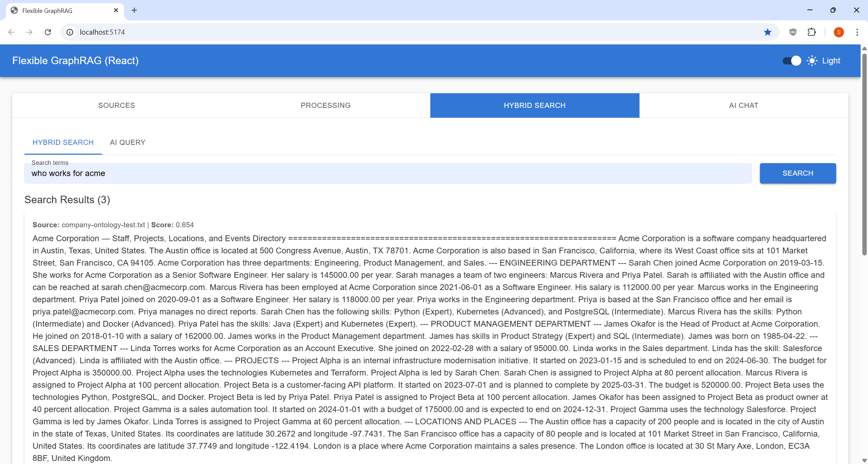
Task: Go back with the browser arrow
Action: coord(11,32)
